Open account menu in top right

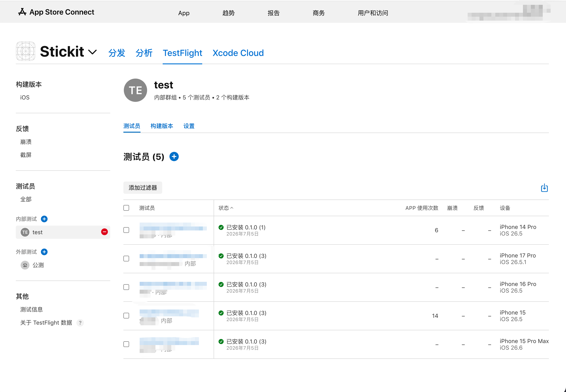click(508, 13)
